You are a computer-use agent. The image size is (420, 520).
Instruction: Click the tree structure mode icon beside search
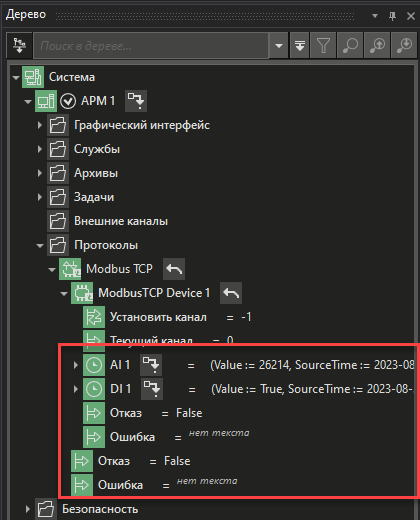19,45
